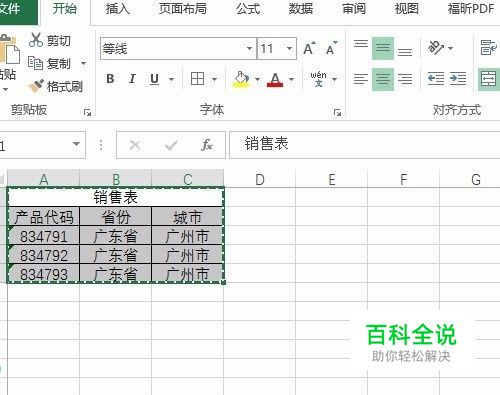Click the borders grid icon
The height and width of the screenshot is (395, 500).
[197, 79]
